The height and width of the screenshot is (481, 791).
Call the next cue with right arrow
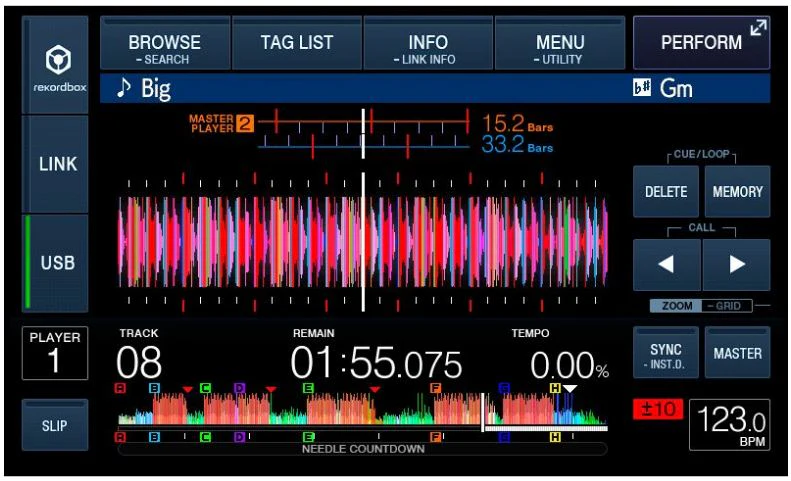pyautogui.click(x=737, y=264)
